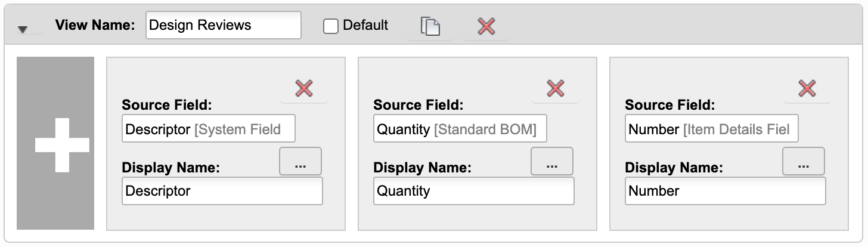Click the Number source field box

[712, 129]
